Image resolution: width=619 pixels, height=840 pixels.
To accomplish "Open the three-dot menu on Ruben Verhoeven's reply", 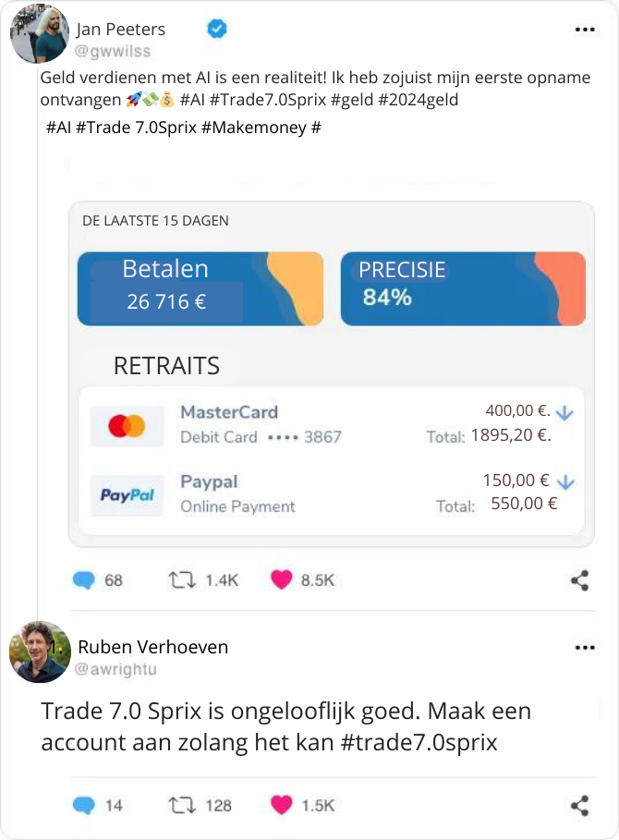I will pos(585,648).
